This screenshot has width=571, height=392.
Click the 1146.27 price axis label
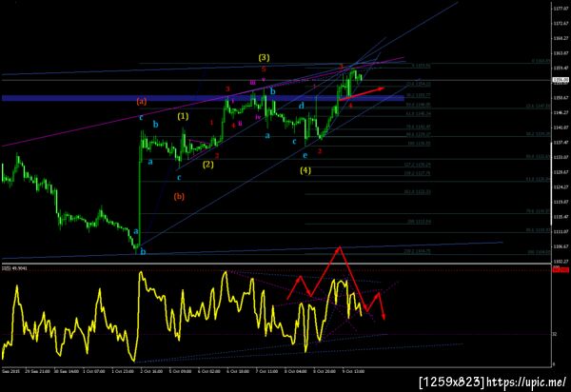click(561, 112)
